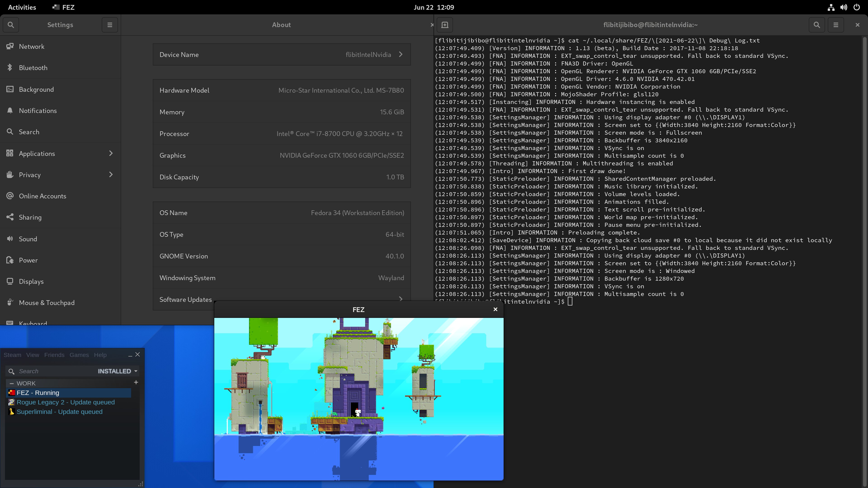Click terminal line 'Backbuffer is 1280x720'
The height and width of the screenshot is (488, 868).
pos(559,279)
